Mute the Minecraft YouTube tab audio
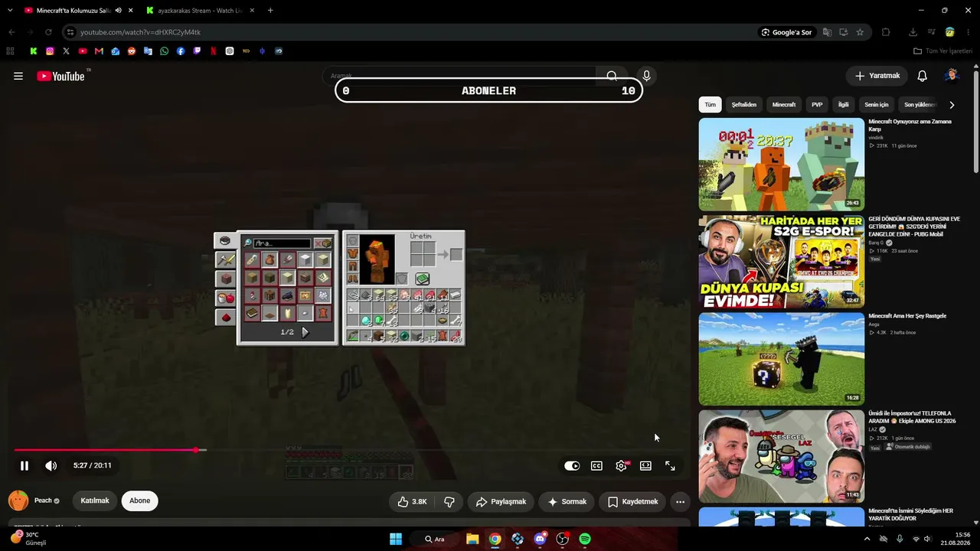 [x=118, y=11]
